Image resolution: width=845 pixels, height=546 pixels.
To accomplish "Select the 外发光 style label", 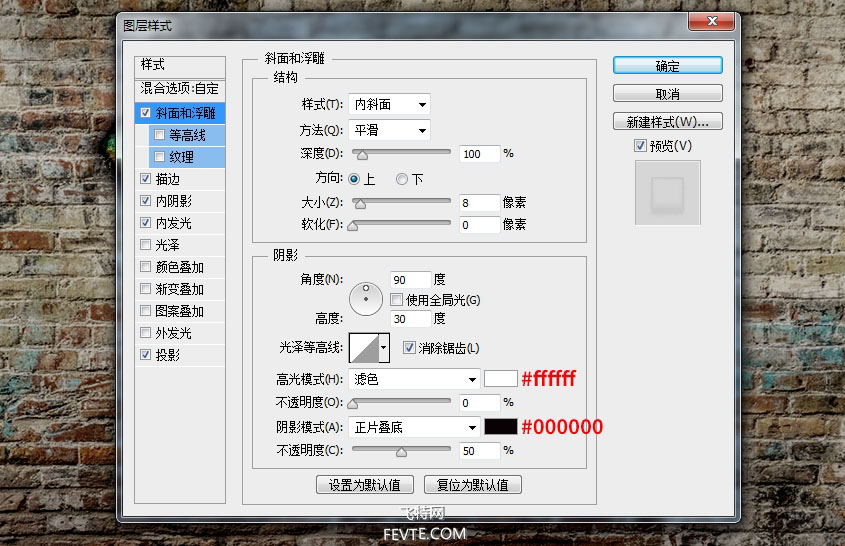I will click(x=174, y=333).
